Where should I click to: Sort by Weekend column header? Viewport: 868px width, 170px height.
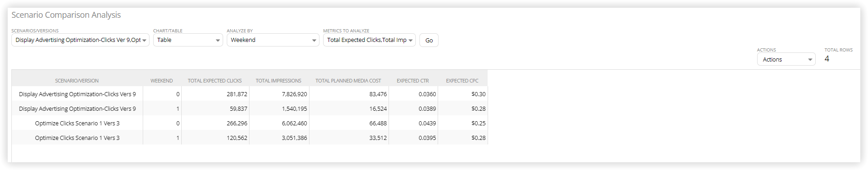click(x=162, y=81)
